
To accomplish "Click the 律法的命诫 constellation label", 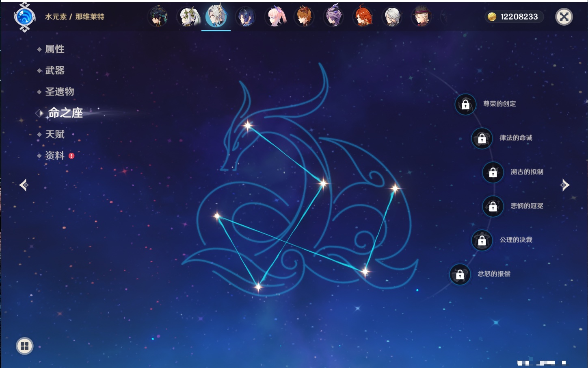I will pos(516,138).
